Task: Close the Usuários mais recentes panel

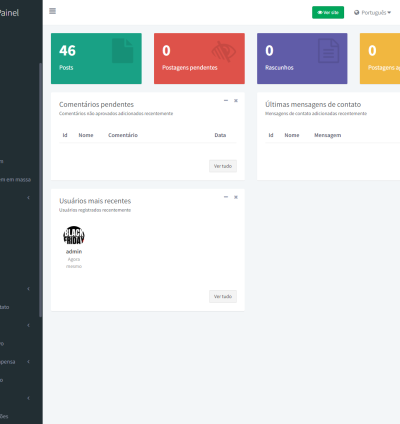Action: pos(236,197)
